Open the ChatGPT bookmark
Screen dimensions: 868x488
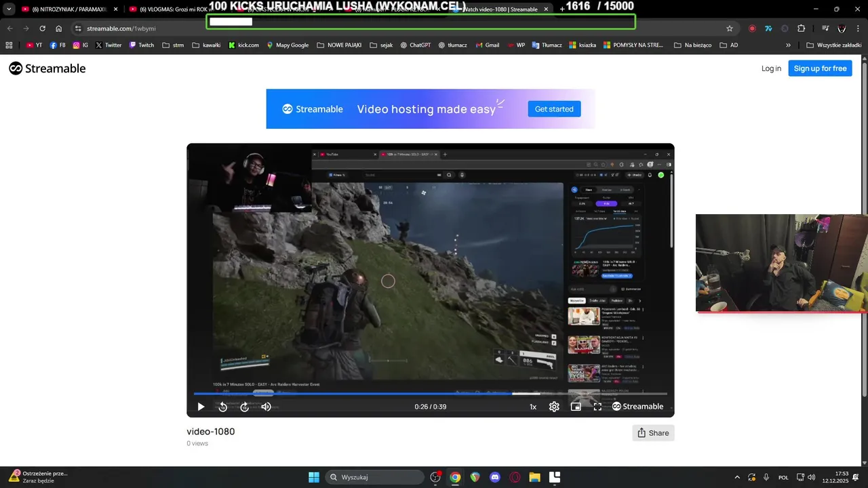pyautogui.click(x=415, y=45)
